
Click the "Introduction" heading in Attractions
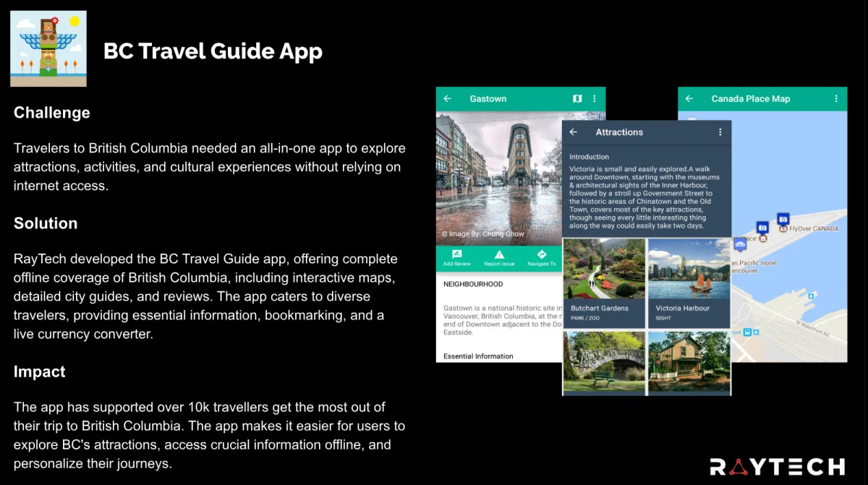point(589,157)
